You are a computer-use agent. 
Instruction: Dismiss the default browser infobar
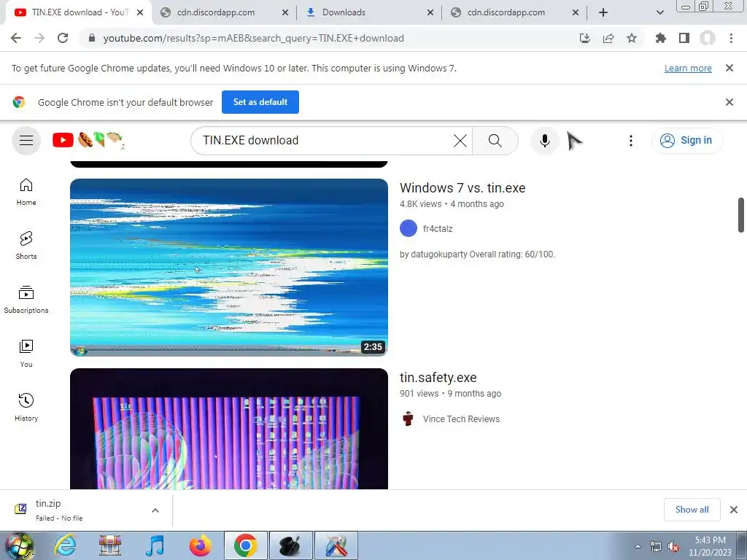[x=729, y=102]
